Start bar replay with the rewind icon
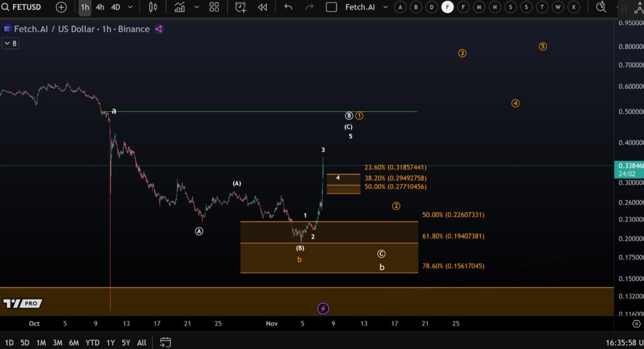The image size is (644, 349). (262, 7)
